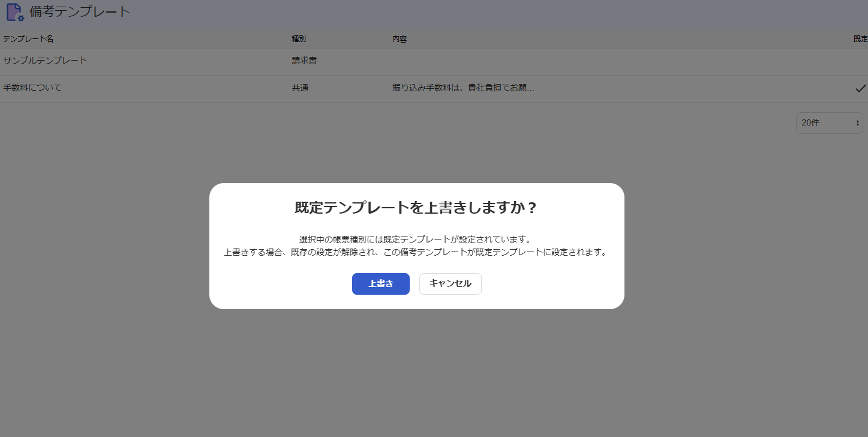Click the dialog heading 既定テンプレートを上書きしますか？
Viewport: 868px width, 437px height.
click(416, 208)
